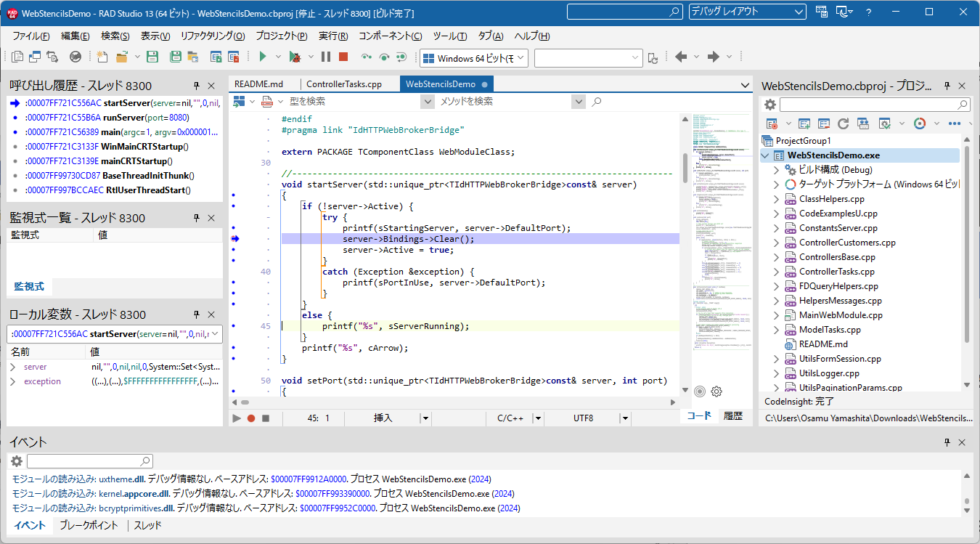
Task: Switch to the README.md editor tab
Action: [x=259, y=84]
